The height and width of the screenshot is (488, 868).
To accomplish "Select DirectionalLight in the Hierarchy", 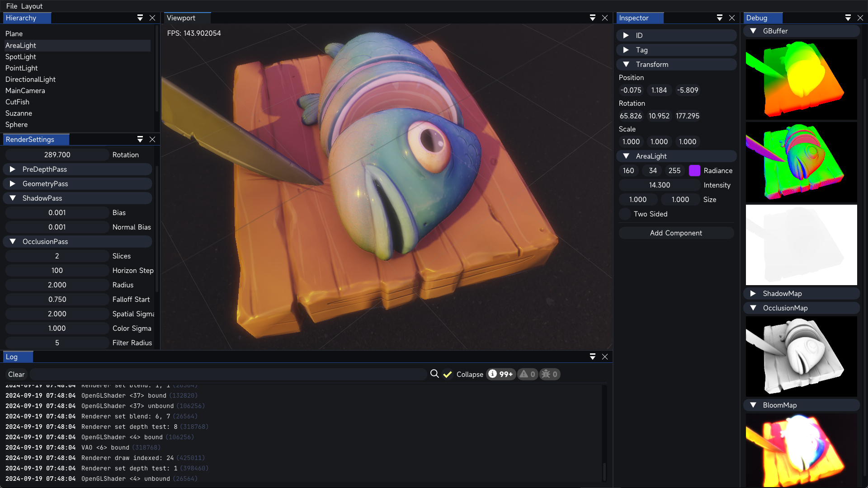I will click(77, 80).
